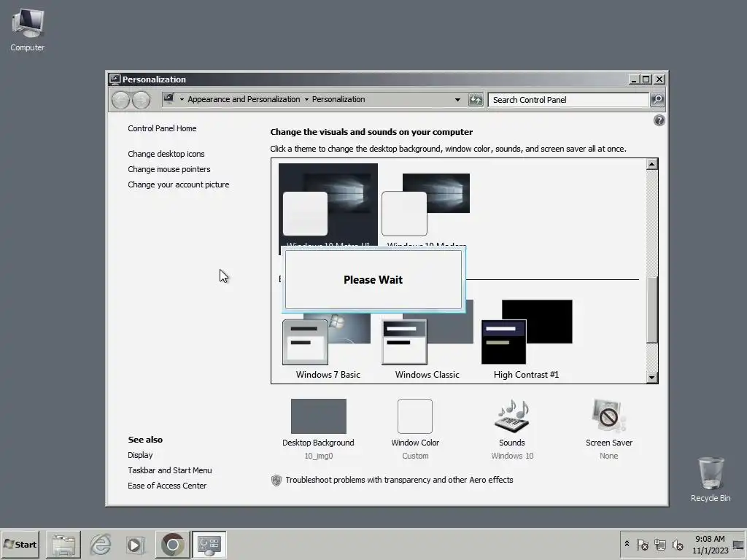Image resolution: width=747 pixels, height=560 pixels.
Task: Click Change mouse pointers link
Action: pyautogui.click(x=169, y=169)
